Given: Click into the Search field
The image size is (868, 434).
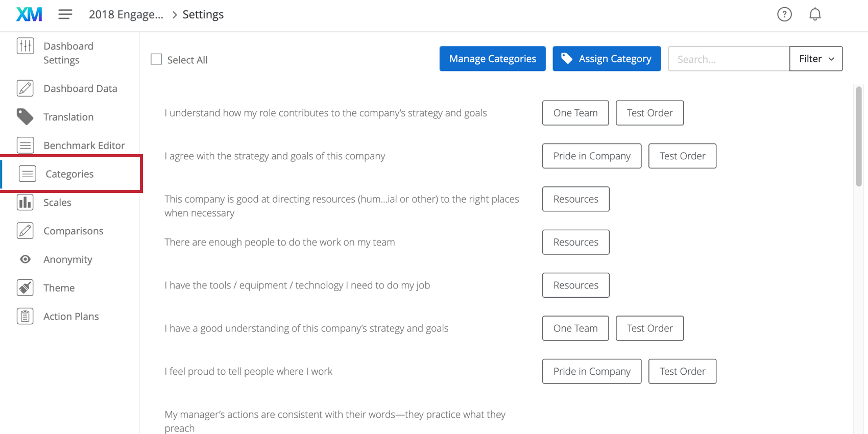Looking at the screenshot, I should [729, 59].
